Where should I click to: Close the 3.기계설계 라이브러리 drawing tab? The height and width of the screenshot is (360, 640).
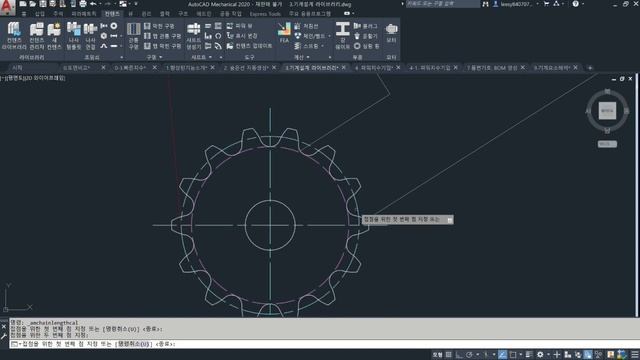click(x=344, y=67)
